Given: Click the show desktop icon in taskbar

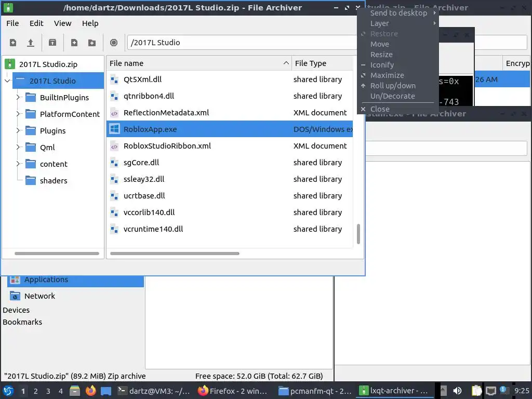Looking at the screenshot, I should pyautogui.click(x=106, y=391).
